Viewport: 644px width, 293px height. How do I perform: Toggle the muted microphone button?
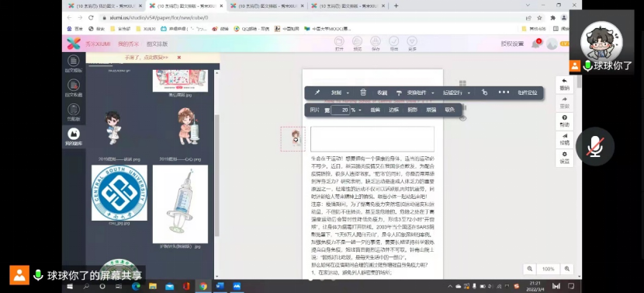coord(594,146)
